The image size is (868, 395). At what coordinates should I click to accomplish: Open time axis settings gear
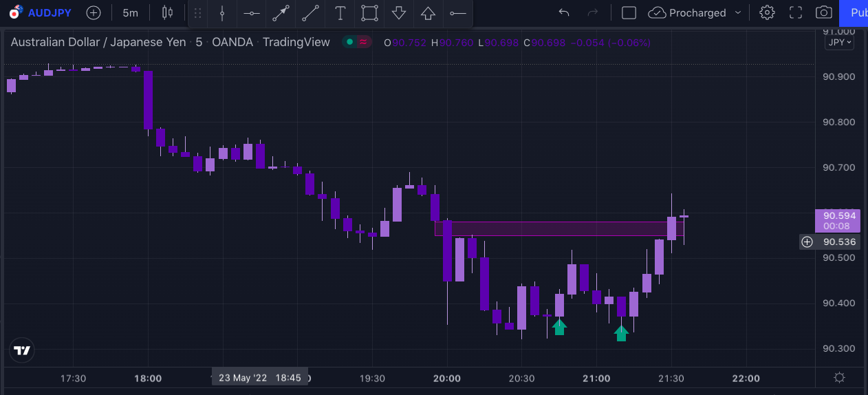(x=839, y=377)
